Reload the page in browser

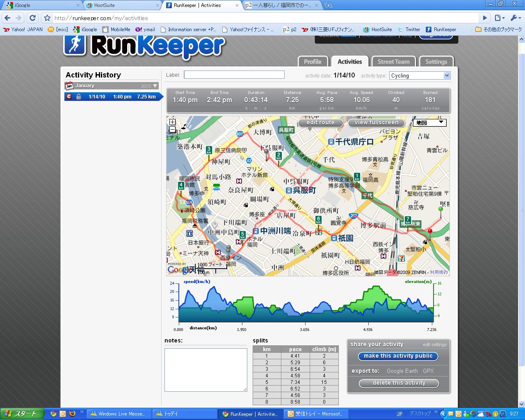[x=33, y=18]
